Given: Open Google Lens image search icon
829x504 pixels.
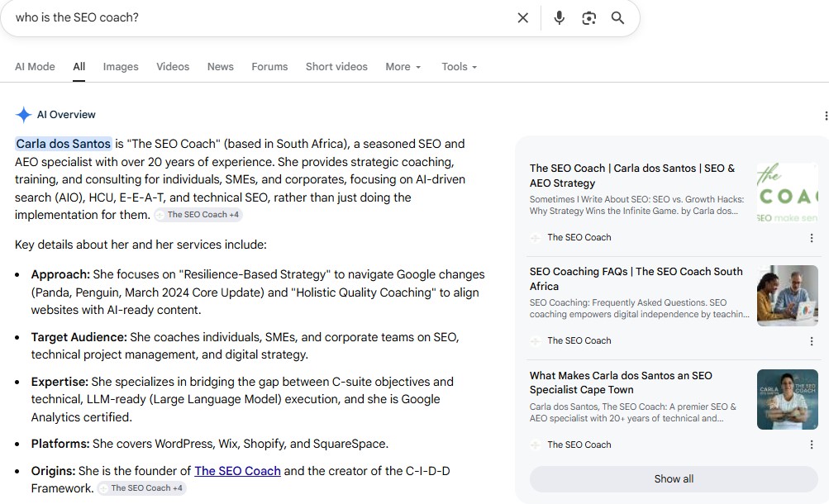Looking at the screenshot, I should pos(588,18).
